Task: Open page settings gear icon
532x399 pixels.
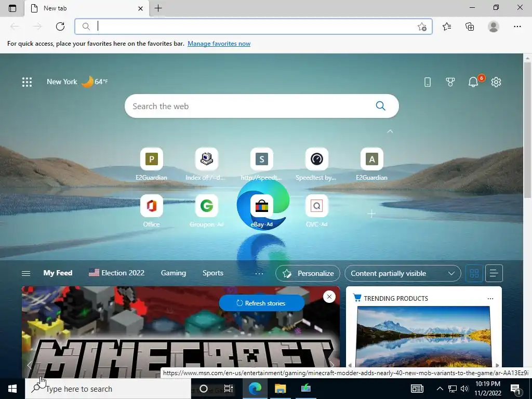Action: [x=496, y=82]
